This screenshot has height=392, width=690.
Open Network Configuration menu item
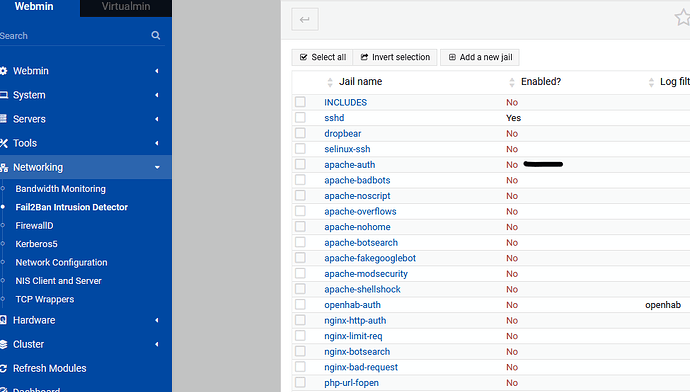coord(62,263)
